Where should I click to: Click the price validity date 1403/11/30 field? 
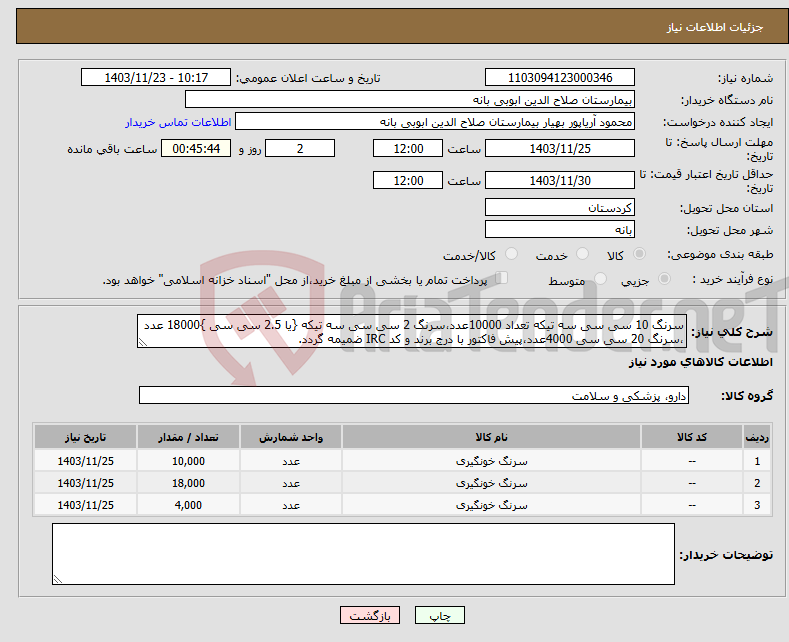(560, 180)
